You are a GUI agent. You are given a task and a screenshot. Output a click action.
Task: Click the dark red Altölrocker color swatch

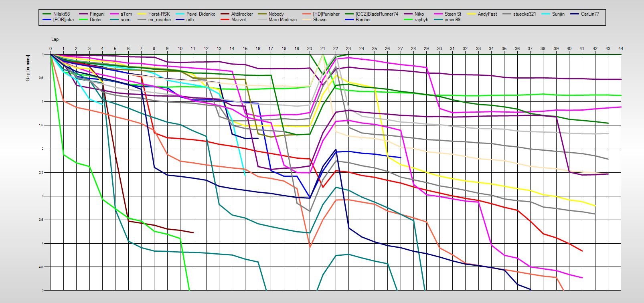(x=224, y=14)
